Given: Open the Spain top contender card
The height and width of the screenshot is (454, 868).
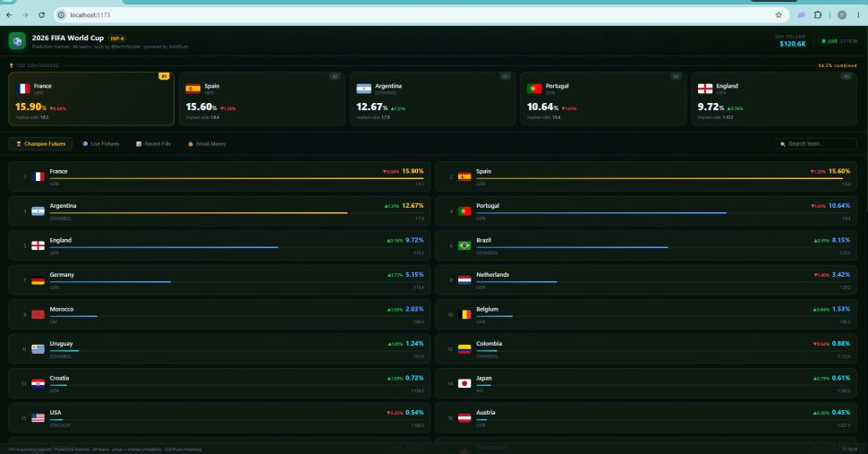Looking at the screenshot, I should (262, 99).
